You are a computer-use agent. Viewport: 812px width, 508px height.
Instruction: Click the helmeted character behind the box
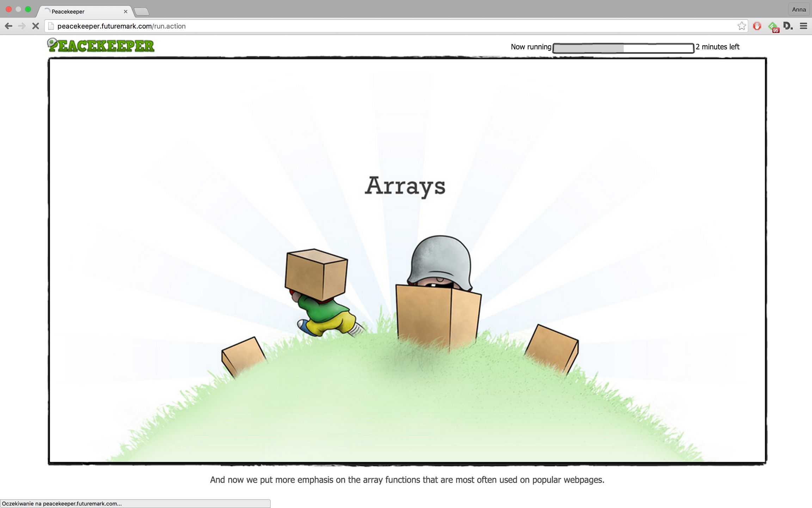(439, 263)
